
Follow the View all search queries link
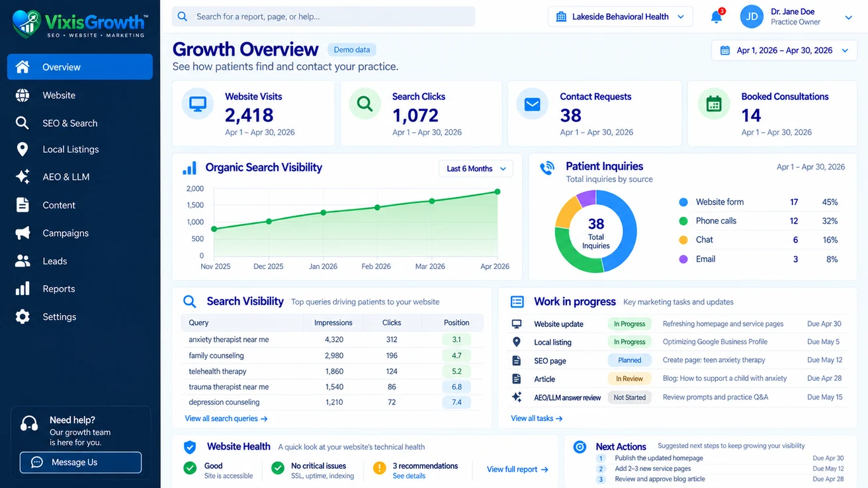226,419
